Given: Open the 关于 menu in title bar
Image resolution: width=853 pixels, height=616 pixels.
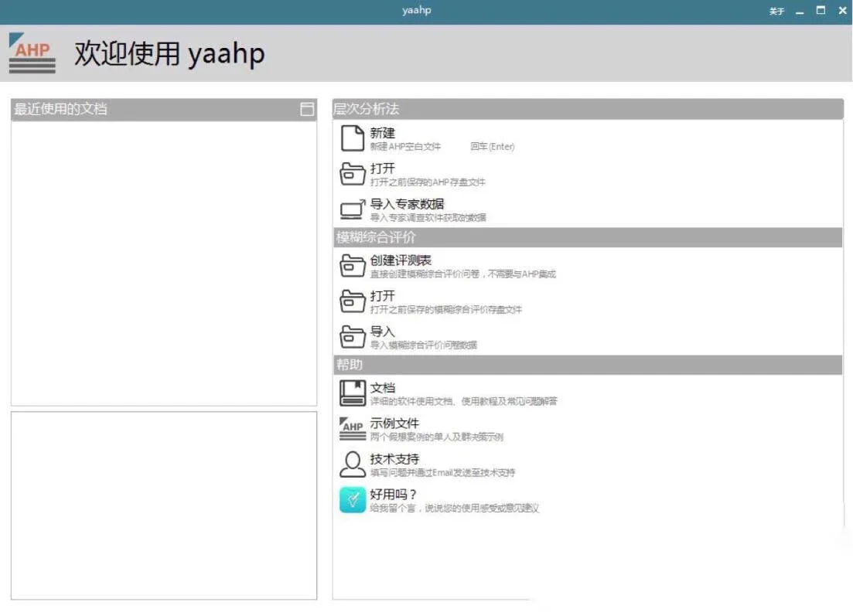Looking at the screenshot, I should pyautogui.click(x=776, y=10).
